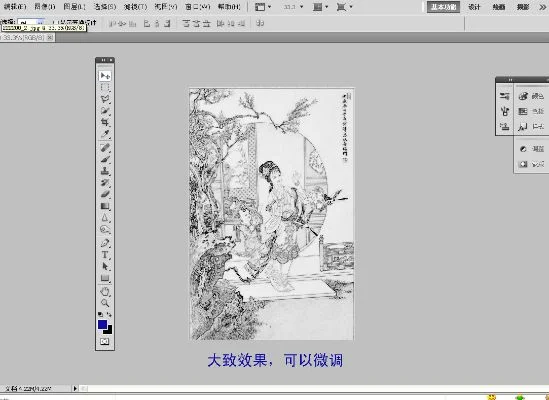Click the line-art painting on the canvas
This screenshot has width=549, height=400.
tap(272, 214)
